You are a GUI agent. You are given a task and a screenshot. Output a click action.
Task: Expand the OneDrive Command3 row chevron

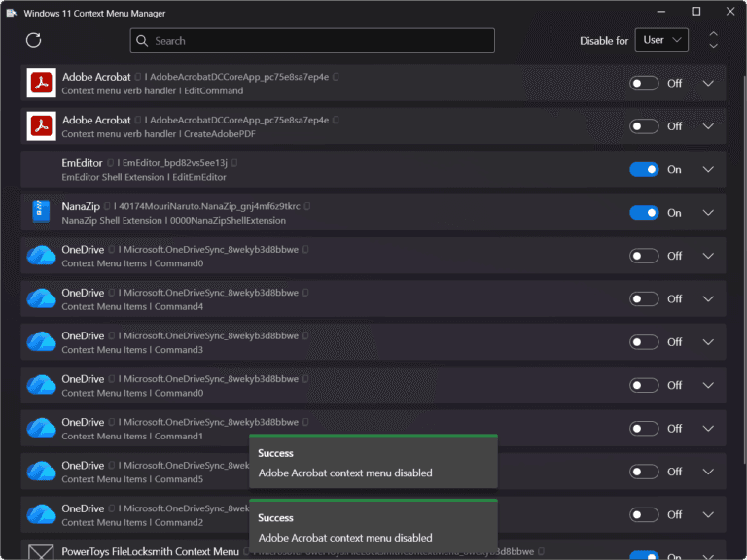(x=708, y=342)
